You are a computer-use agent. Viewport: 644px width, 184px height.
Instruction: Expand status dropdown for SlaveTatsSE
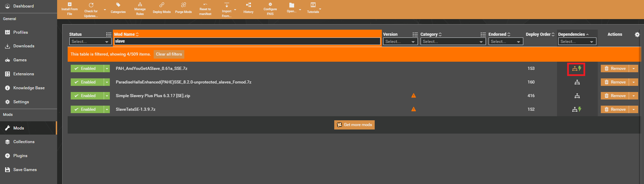pyautogui.click(x=107, y=109)
